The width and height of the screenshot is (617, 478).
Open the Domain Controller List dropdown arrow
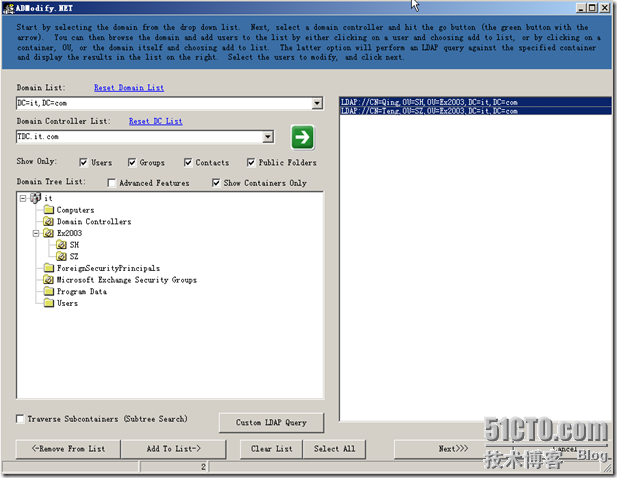(x=268, y=137)
